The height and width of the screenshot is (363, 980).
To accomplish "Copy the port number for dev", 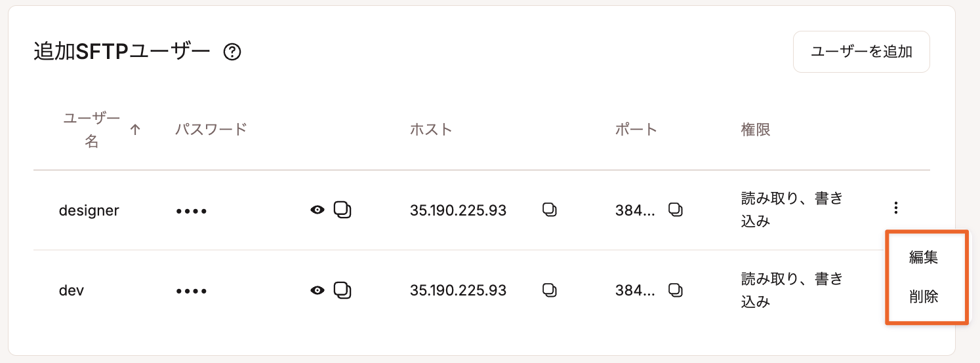I will [676, 290].
